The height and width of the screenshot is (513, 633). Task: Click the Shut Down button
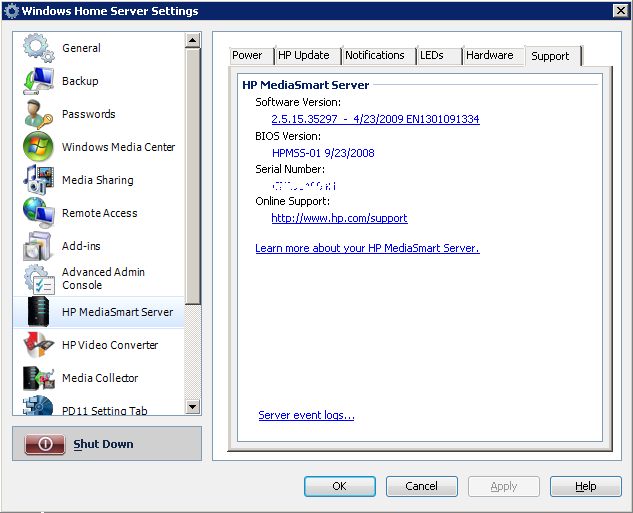tap(107, 444)
